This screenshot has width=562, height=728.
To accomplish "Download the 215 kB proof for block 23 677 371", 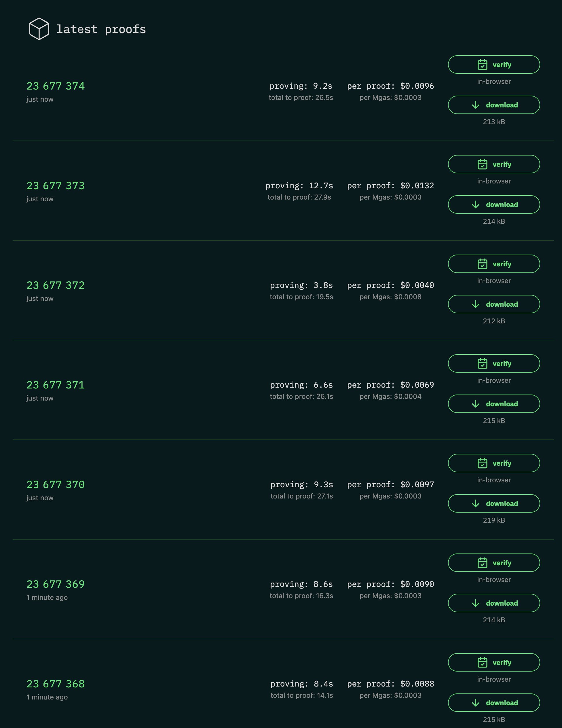I will click(x=494, y=404).
